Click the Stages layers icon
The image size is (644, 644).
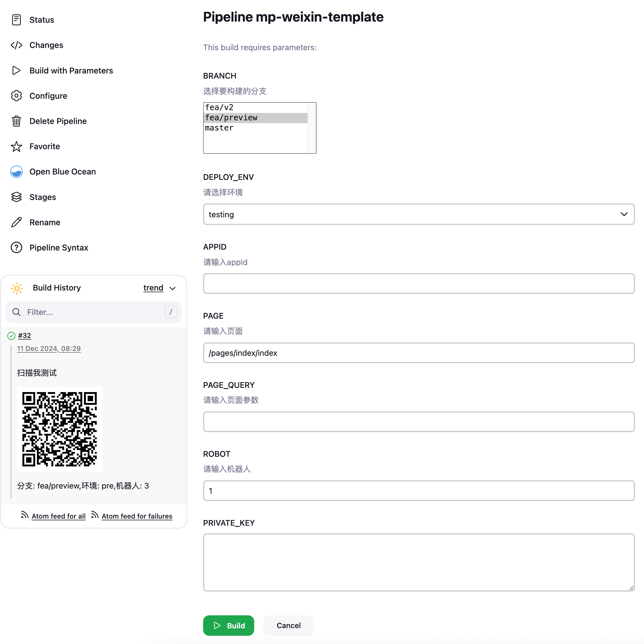16,197
